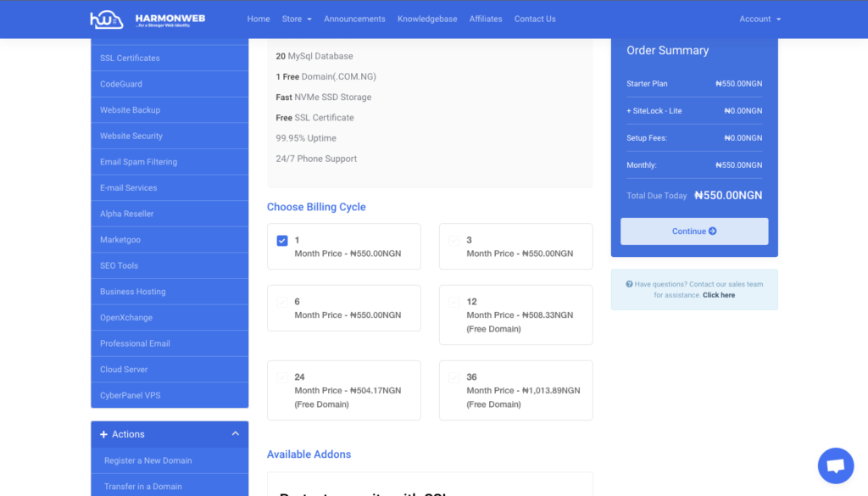Click the question mark help icon
868x496 pixels.
629,284
